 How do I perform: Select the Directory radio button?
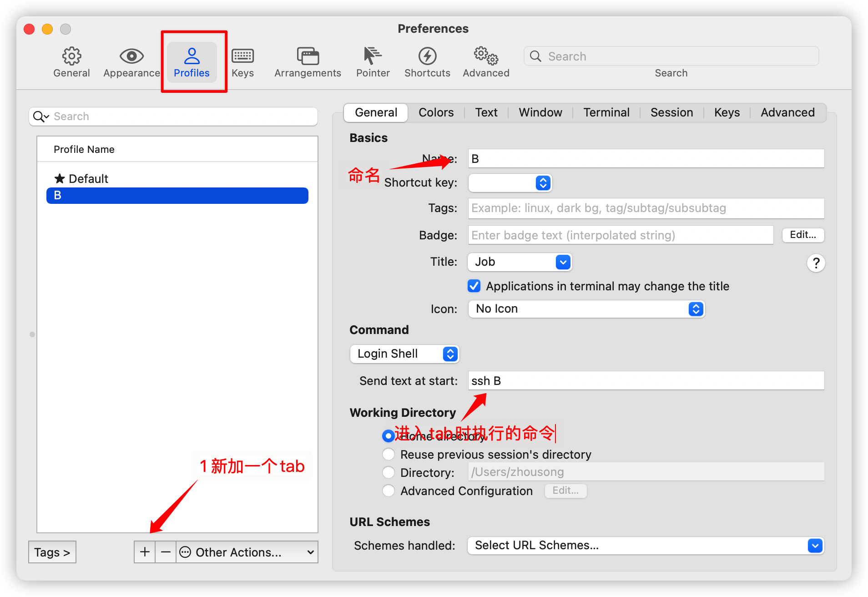pos(388,472)
